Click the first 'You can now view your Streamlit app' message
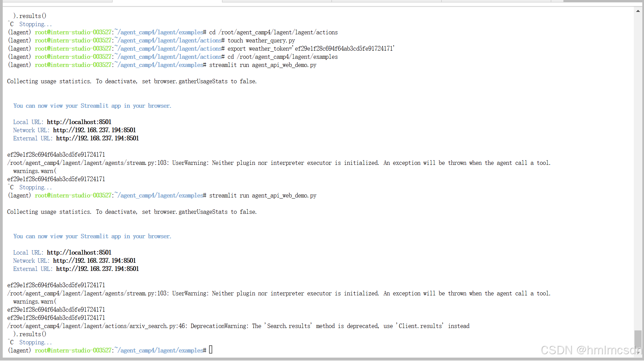Viewport: 644px width, 361px height. (x=92, y=106)
